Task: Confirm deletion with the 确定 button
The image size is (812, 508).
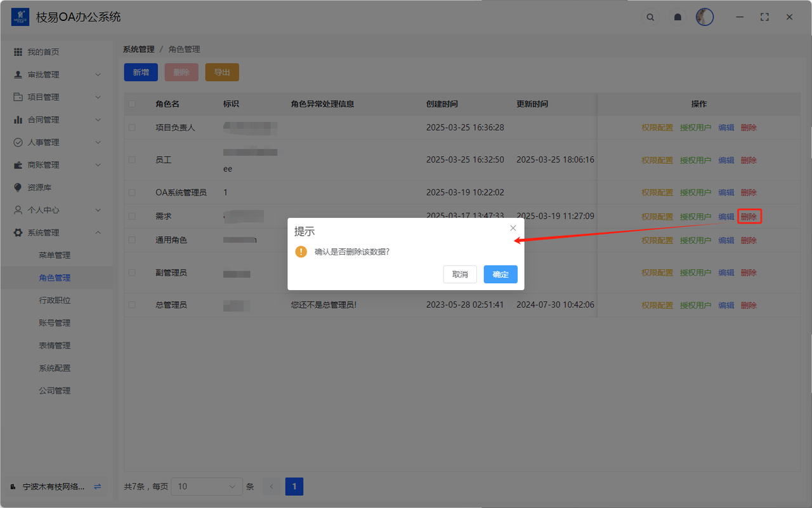Action: click(x=501, y=274)
